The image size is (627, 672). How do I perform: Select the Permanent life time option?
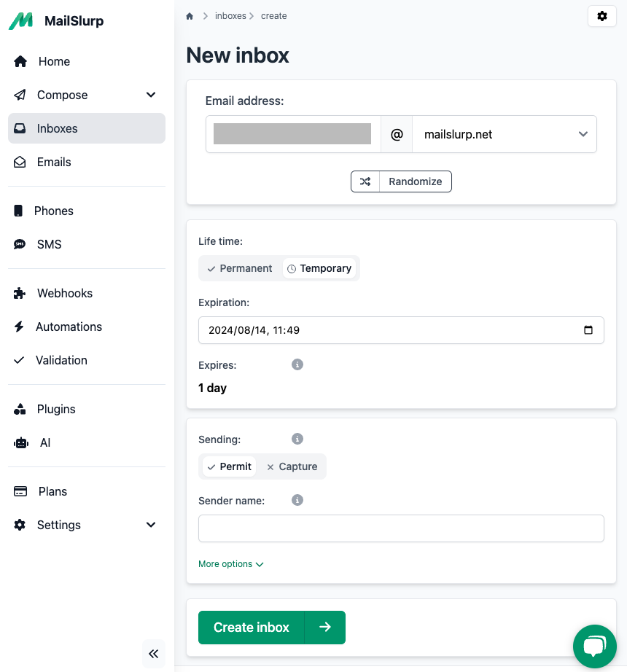tap(240, 268)
